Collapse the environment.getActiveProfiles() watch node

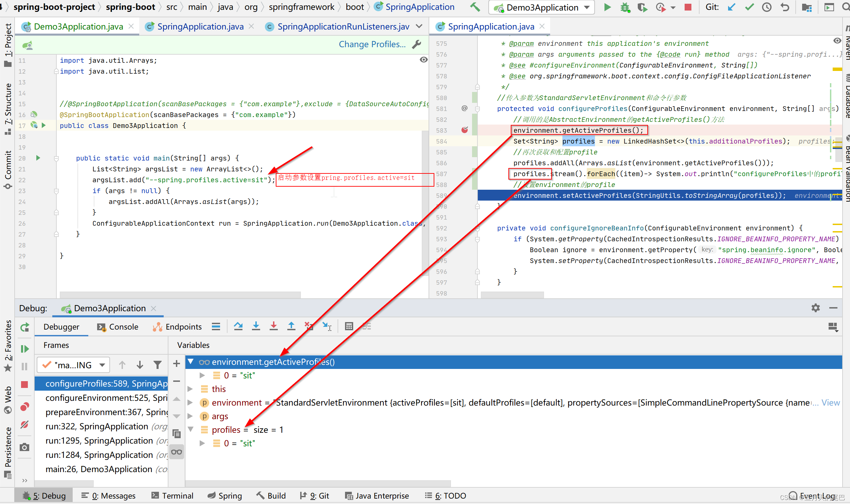(x=191, y=362)
